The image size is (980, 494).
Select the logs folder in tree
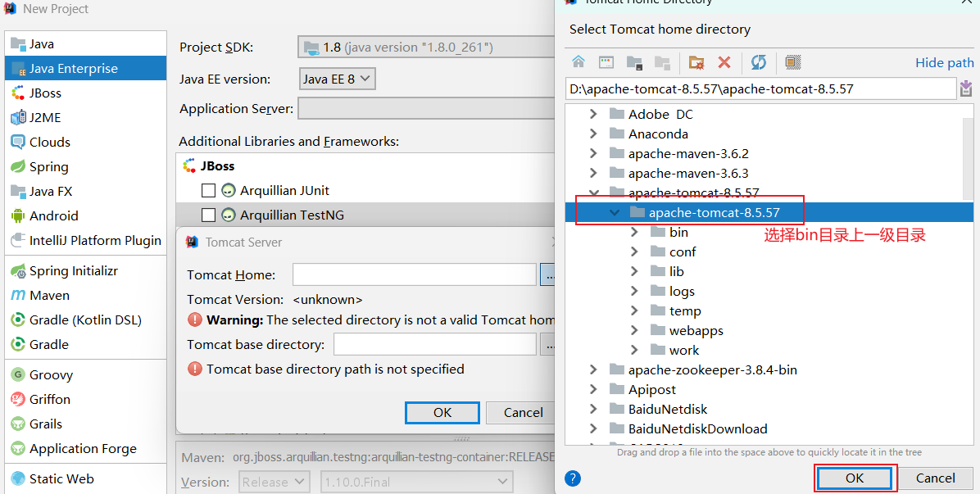click(681, 291)
